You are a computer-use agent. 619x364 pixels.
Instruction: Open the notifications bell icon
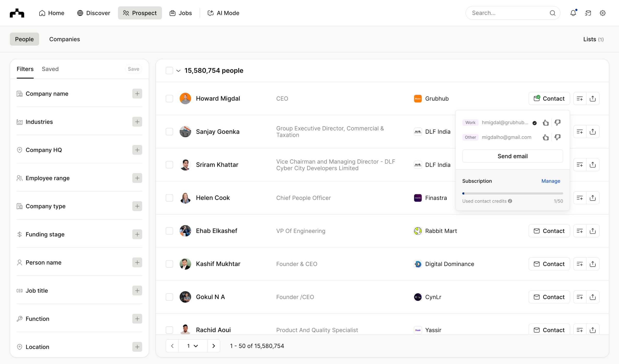point(573,13)
